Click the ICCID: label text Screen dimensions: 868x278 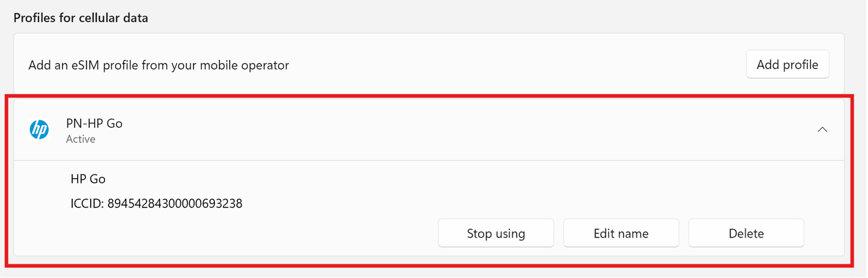[87, 204]
